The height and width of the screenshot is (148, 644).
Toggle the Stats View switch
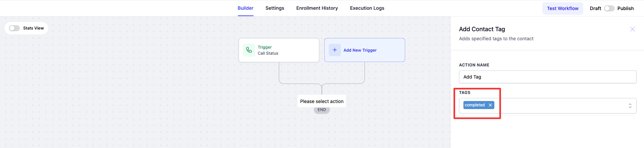coord(14,28)
